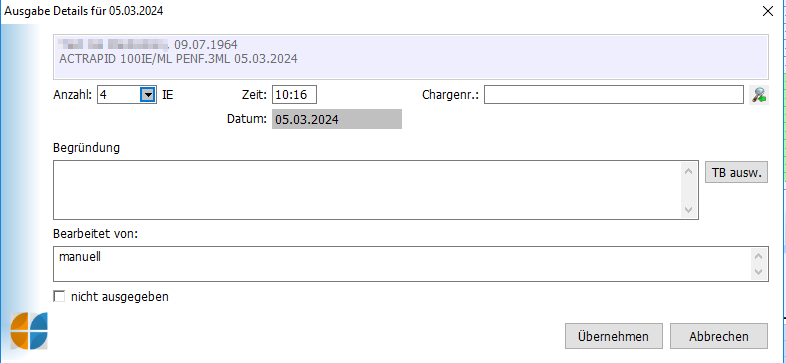Image resolution: width=786 pixels, height=363 pixels.
Task: Click the Abbrechen button
Action: [719, 336]
